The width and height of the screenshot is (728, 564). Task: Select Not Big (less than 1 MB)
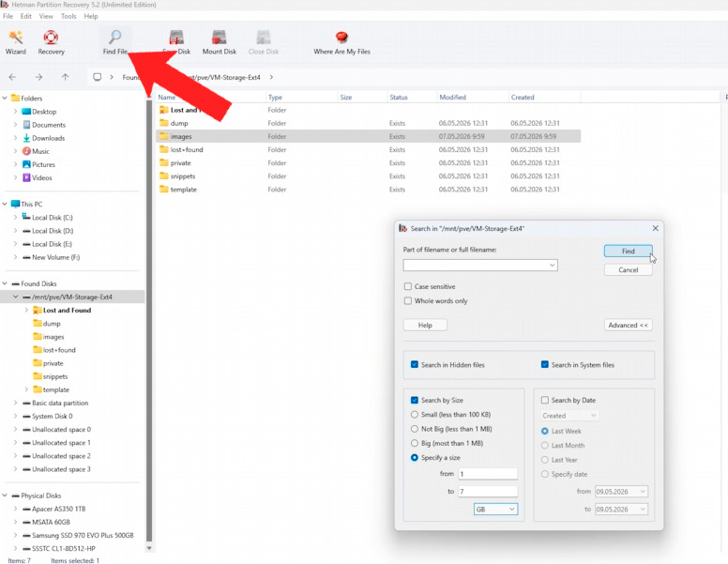coord(415,429)
